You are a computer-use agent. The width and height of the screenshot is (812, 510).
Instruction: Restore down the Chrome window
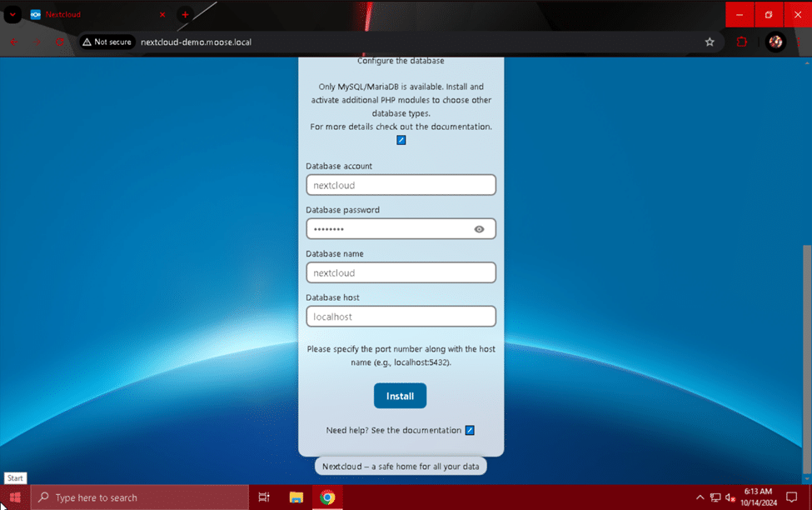pyautogui.click(x=769, y=14)
